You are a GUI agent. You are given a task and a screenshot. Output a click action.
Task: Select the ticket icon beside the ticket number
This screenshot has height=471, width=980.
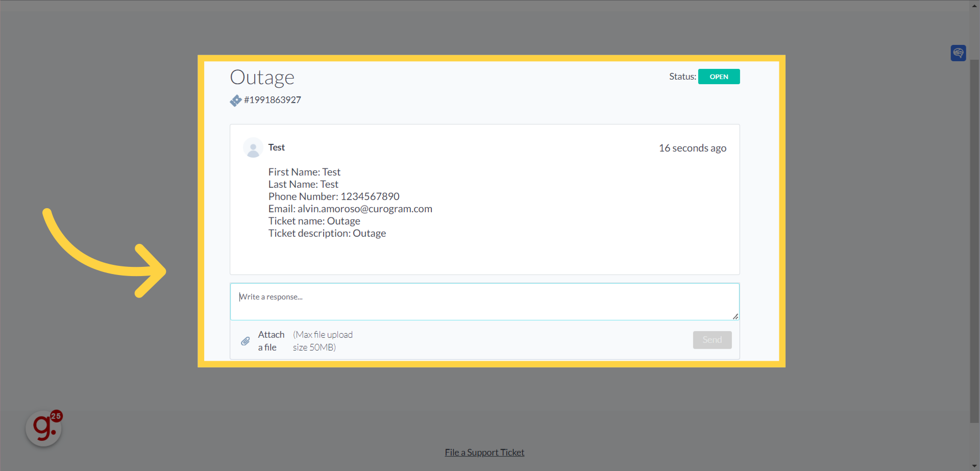click(x=236, y=100)
